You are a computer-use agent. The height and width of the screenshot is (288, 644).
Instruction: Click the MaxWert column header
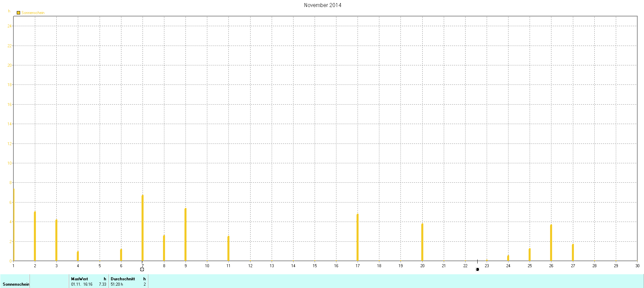pos(79,279)
